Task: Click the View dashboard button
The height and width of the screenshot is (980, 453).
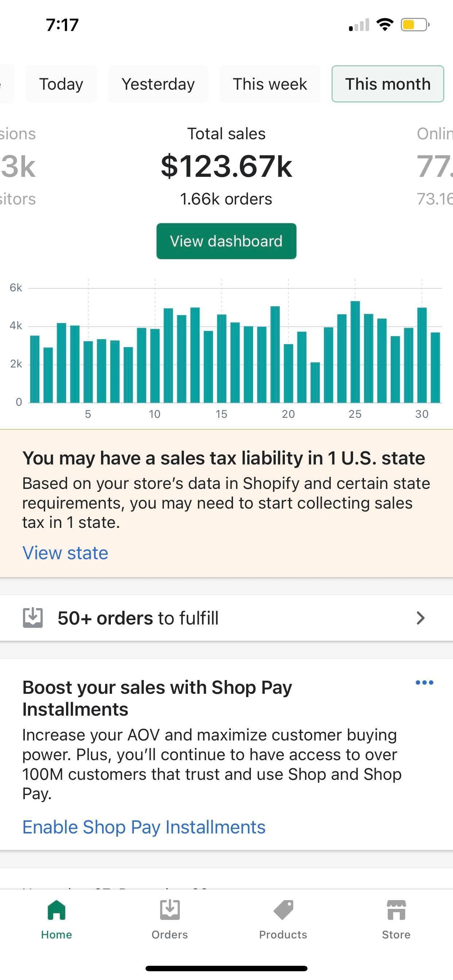Action: click(x=226, y=241)
